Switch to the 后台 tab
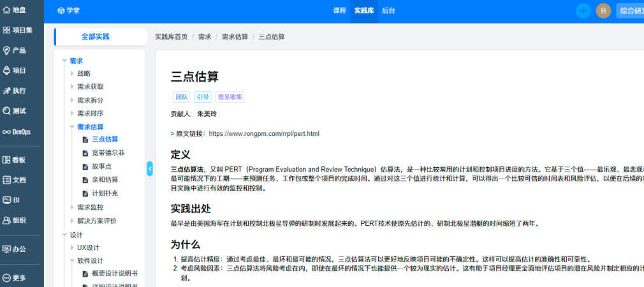Image resolution: width=644 pixels, height=287 pixels. [388, 11]
